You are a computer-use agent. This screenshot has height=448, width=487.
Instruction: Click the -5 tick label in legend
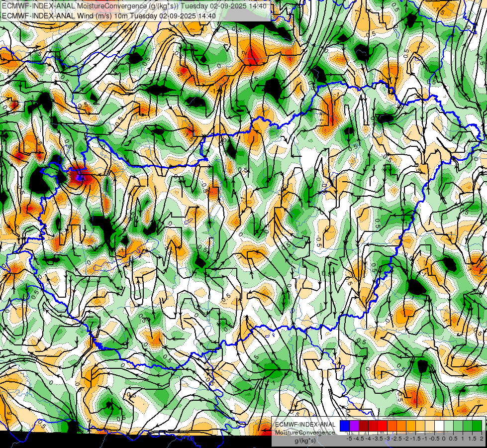pyautogui.click(x=349, y=439)
